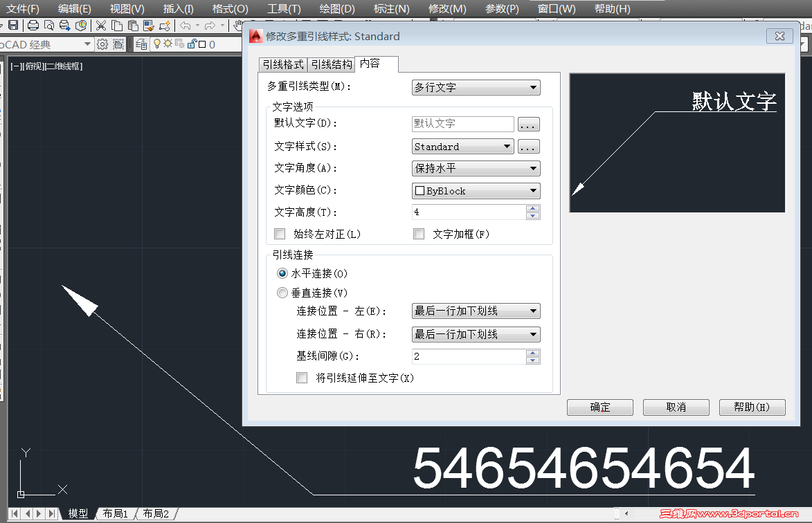This screenshot has width=812, height=523.
Task: Click the Match Properties brush icon
Action: click(149, 26)
